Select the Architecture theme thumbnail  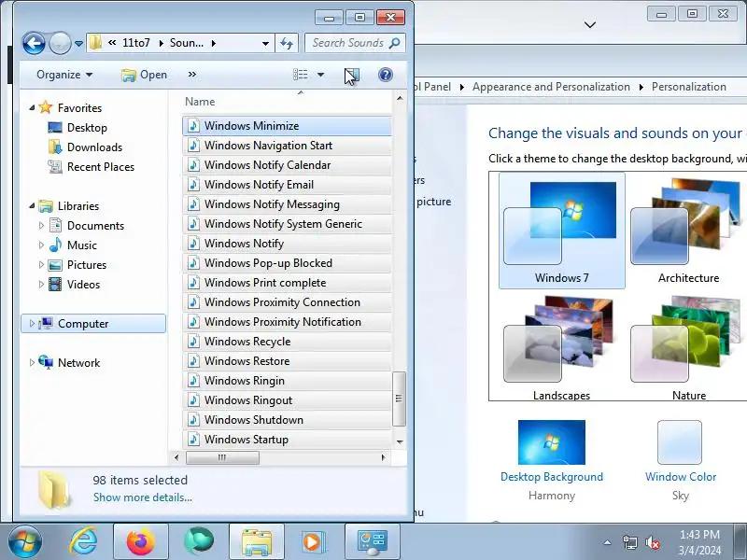688,231
